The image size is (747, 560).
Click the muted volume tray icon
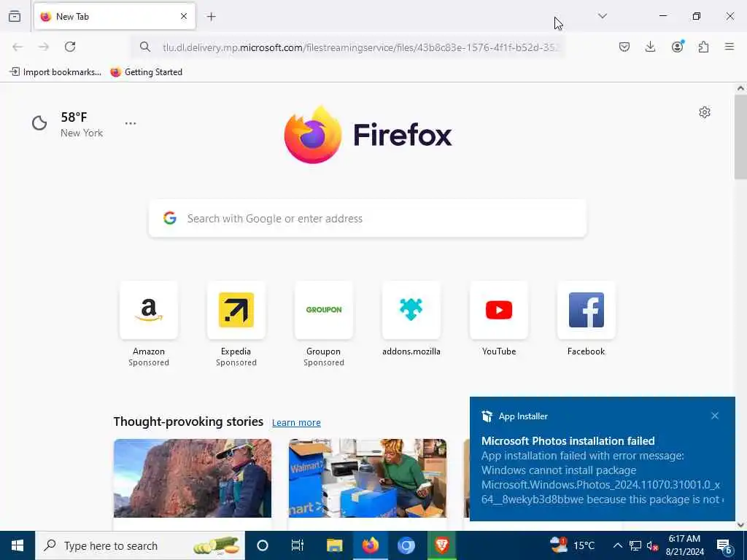tap(652, 545)
